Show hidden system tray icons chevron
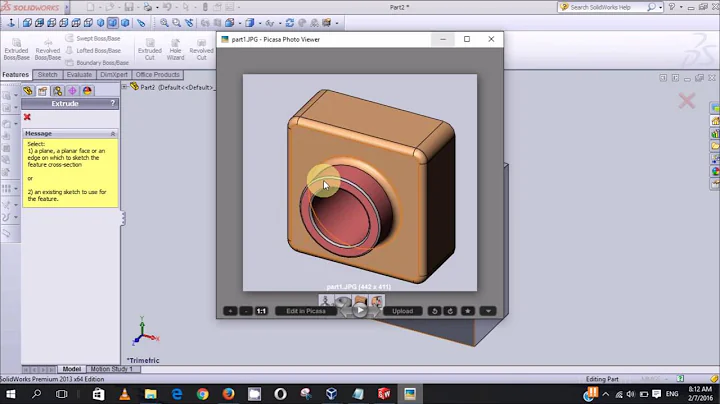The image size is (720, 404). pos(606,394)
